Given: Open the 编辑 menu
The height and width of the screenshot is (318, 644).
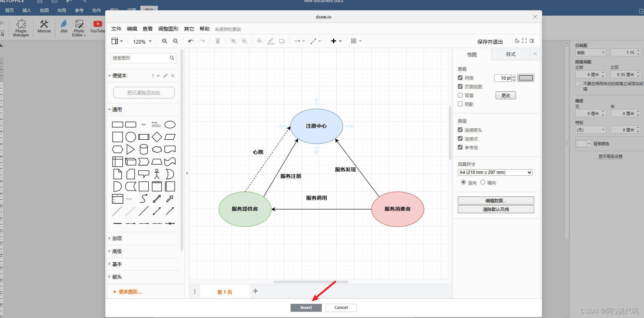Looking at the screenshot, I should point(132,29).
